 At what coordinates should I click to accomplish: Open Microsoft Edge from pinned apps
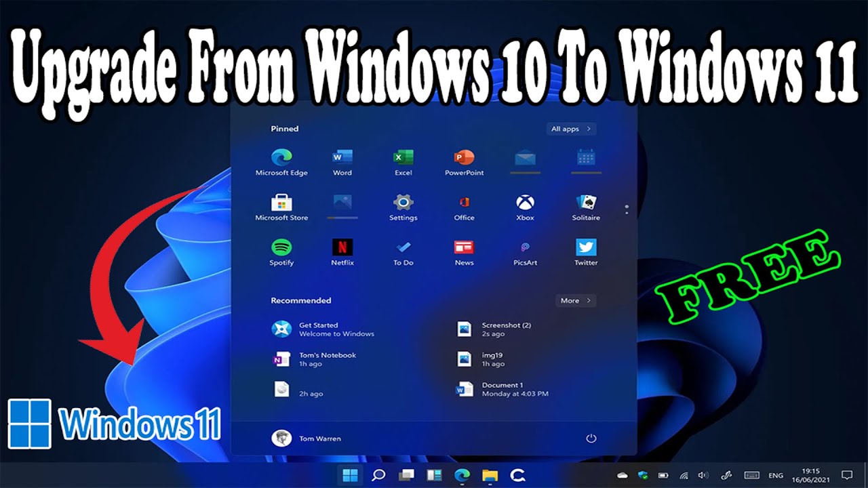281,163
